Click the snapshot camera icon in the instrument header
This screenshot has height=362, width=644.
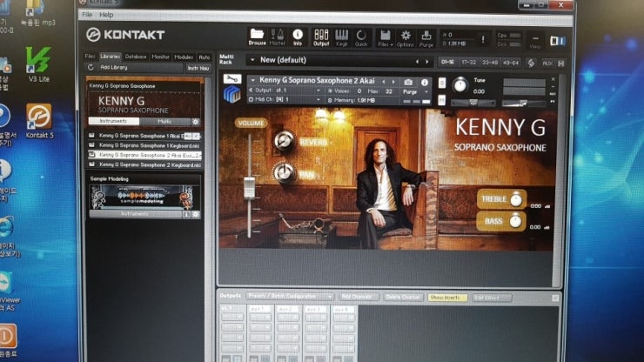pos(408,82)
